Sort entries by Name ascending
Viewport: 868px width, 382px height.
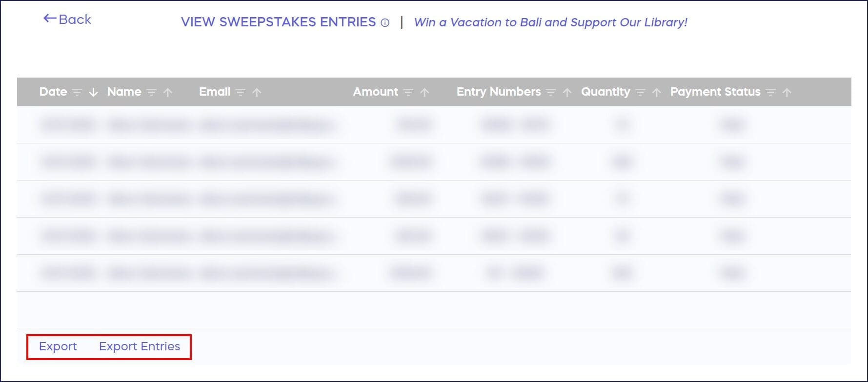(x=168, y=92)
